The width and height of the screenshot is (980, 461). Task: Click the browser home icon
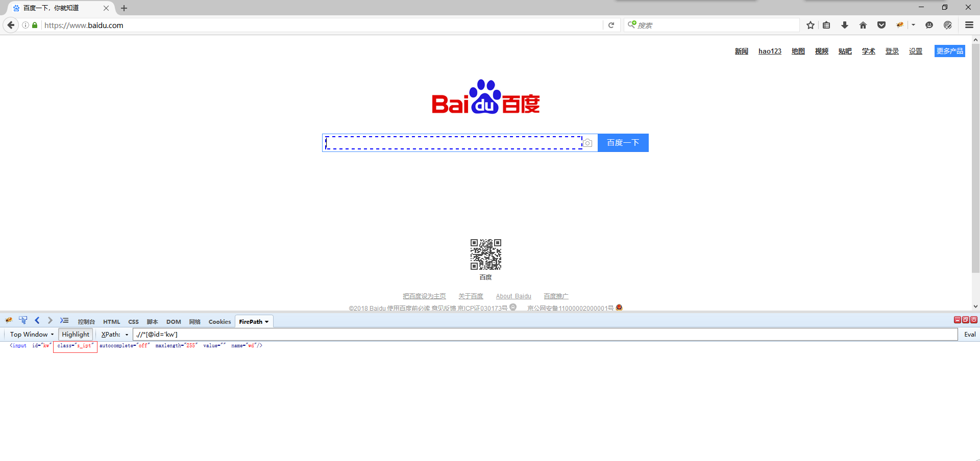click(863, 25)
